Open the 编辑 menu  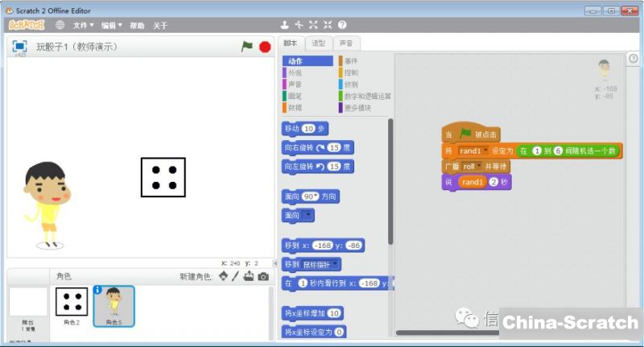tap(110, 25)
